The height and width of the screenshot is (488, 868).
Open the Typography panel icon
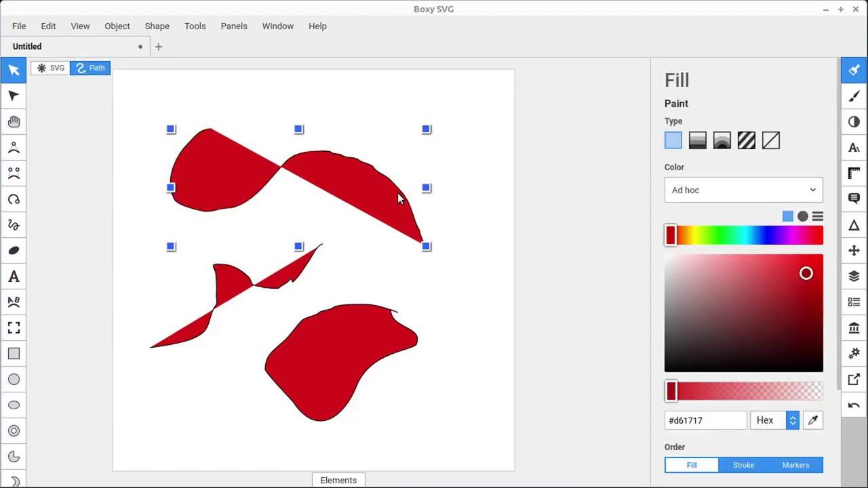(854, 148)
